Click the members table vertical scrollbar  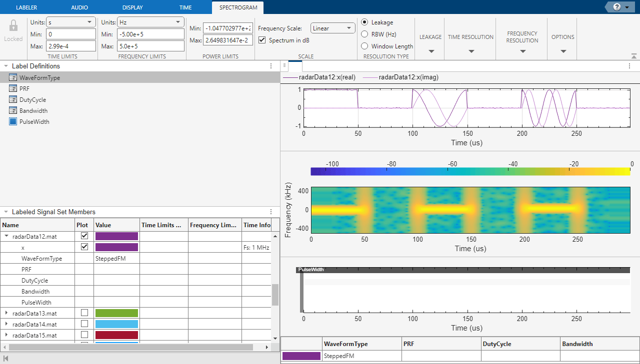275,295
